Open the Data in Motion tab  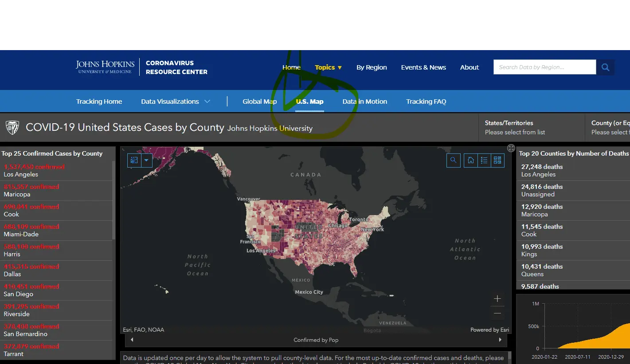click(x=364, y=102)
